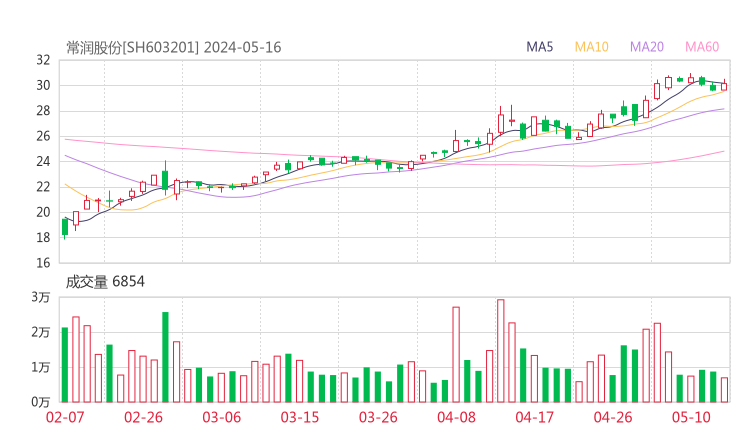
Task: Click volume axis label 2万
Action: (41, 332)
